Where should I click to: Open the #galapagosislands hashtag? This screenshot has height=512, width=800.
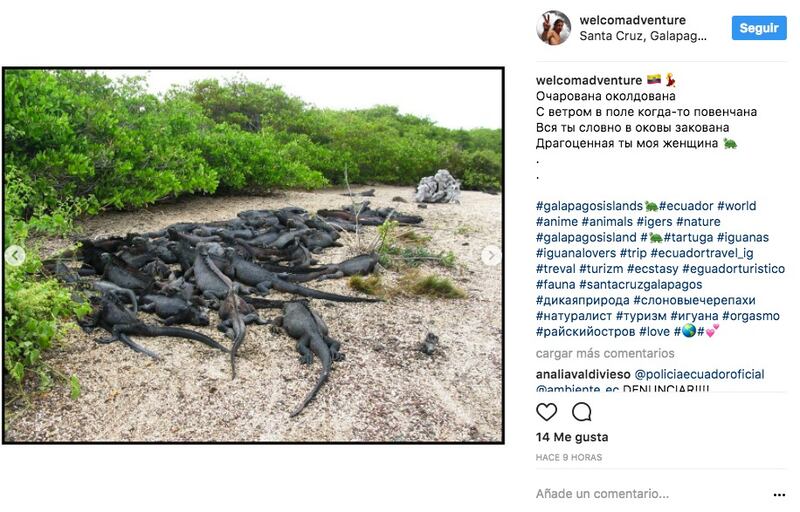pos(589,206)
